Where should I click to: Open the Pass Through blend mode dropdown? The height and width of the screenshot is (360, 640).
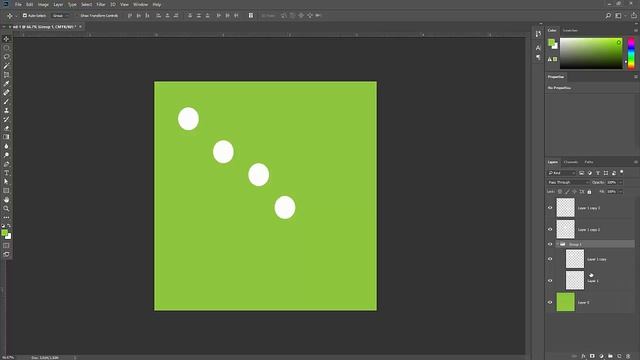click(568, 182)
